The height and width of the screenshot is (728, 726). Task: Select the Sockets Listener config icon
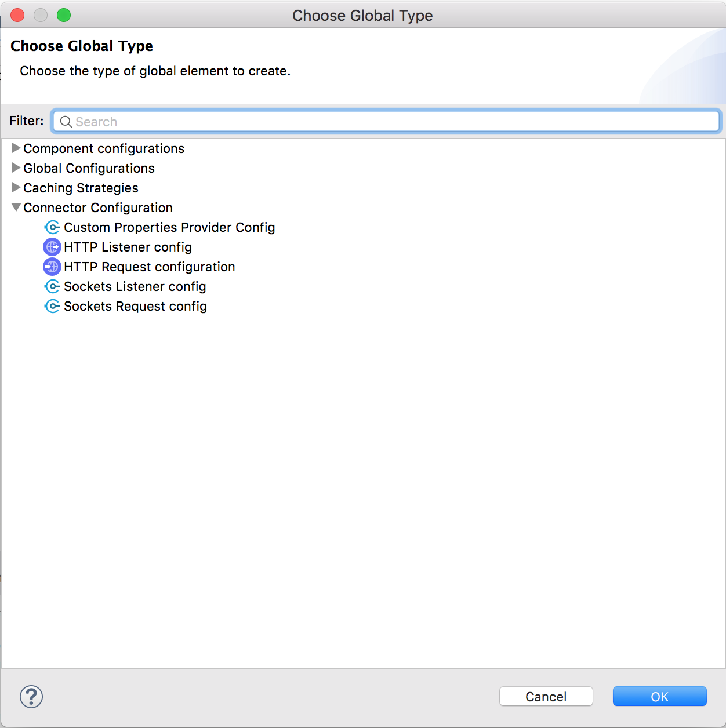tap(52, 286)
